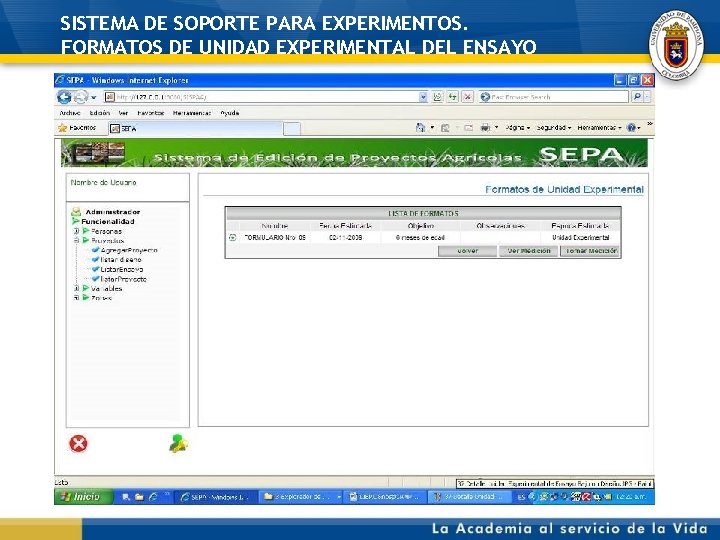
Task: Click the Home page icon in the command bar
Action: [x=420, y=128]
